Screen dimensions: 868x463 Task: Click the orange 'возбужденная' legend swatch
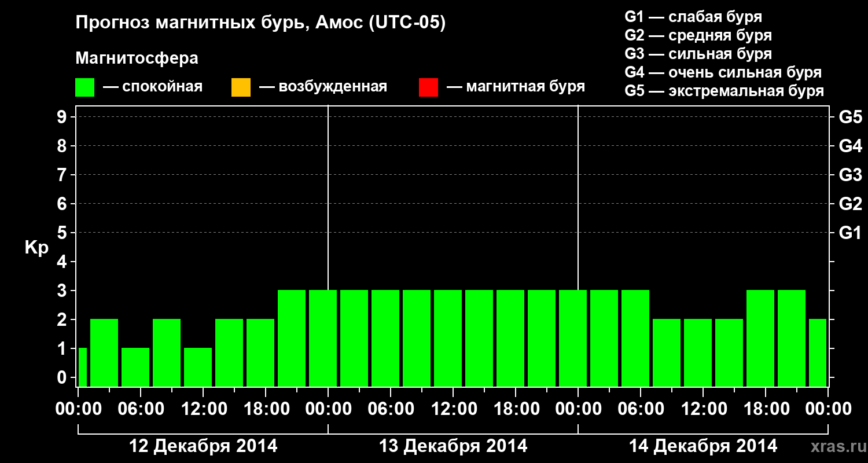pyautogui.click(x=241, y=87)
